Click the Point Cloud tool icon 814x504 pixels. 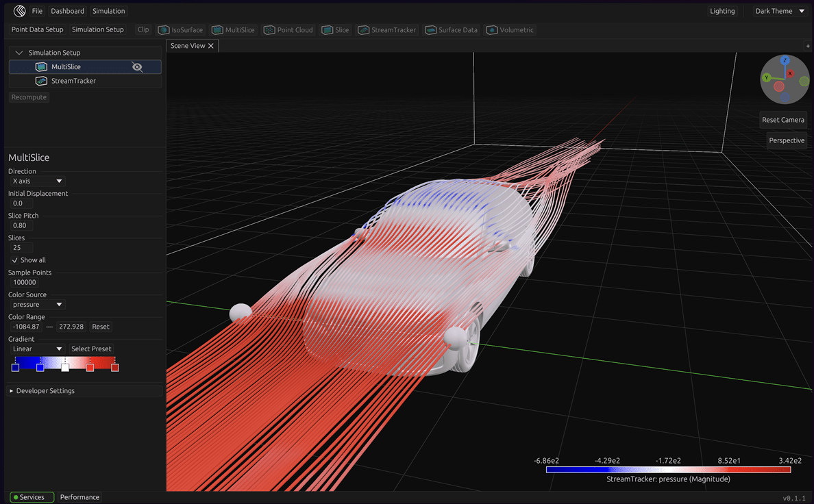pyautogui.click(x=269, y=30)
